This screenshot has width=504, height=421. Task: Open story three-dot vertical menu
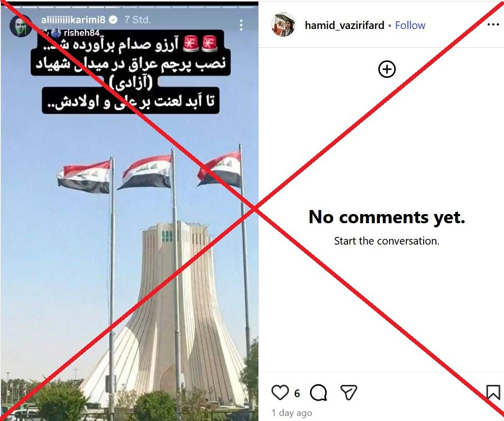point(241,25)
